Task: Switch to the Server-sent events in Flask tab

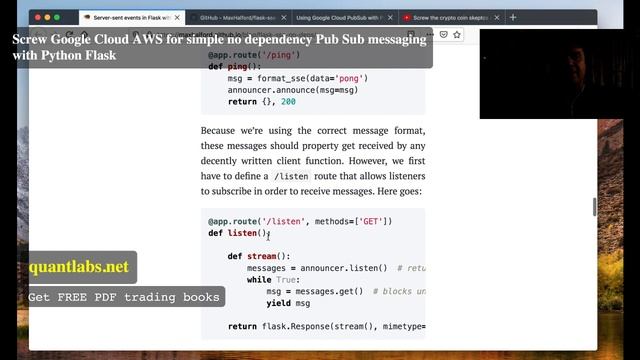Action: tap(131, 18)
